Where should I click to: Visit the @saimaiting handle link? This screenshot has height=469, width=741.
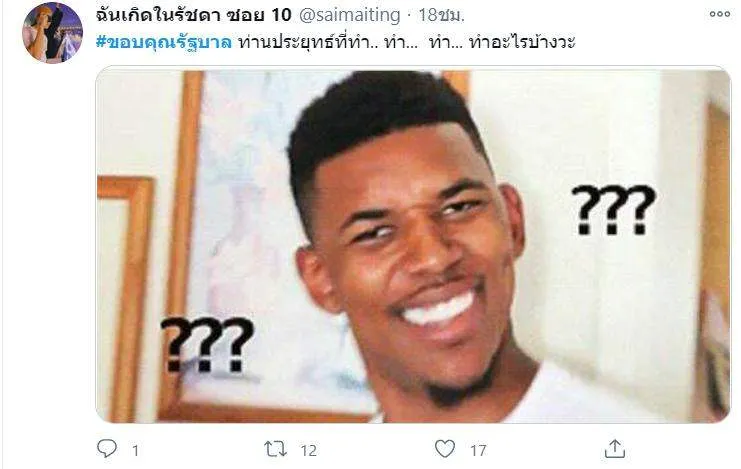point(350,15)
